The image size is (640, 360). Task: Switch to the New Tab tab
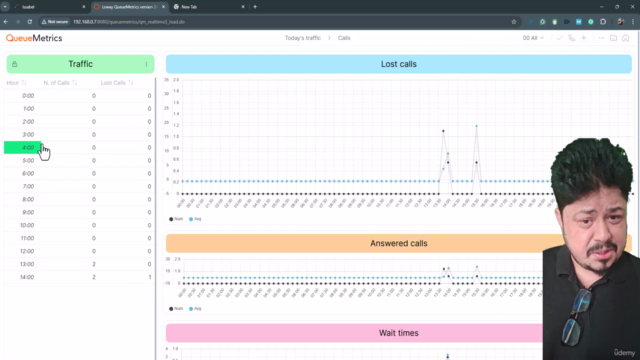[208, 7]
